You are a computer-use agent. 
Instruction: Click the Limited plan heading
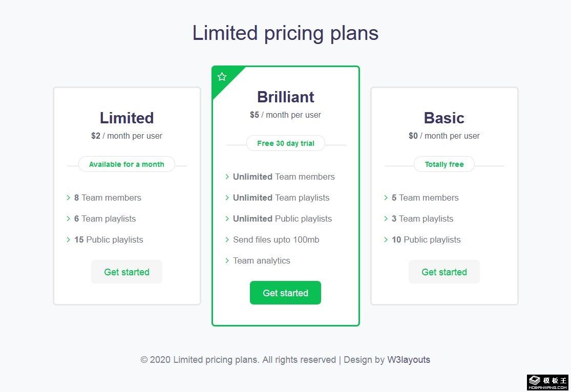[x=126, y=118]
